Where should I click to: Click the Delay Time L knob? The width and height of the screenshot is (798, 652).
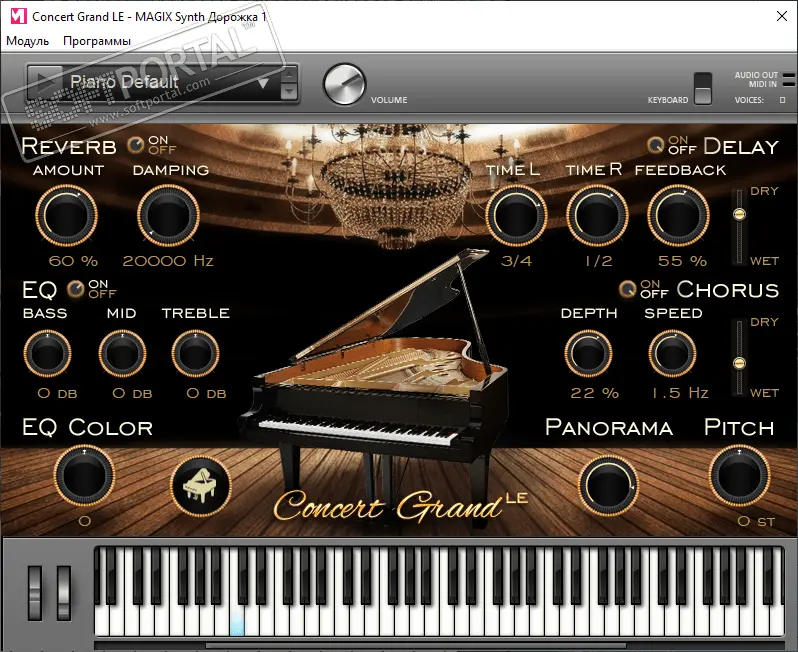(x=516, y=215)
